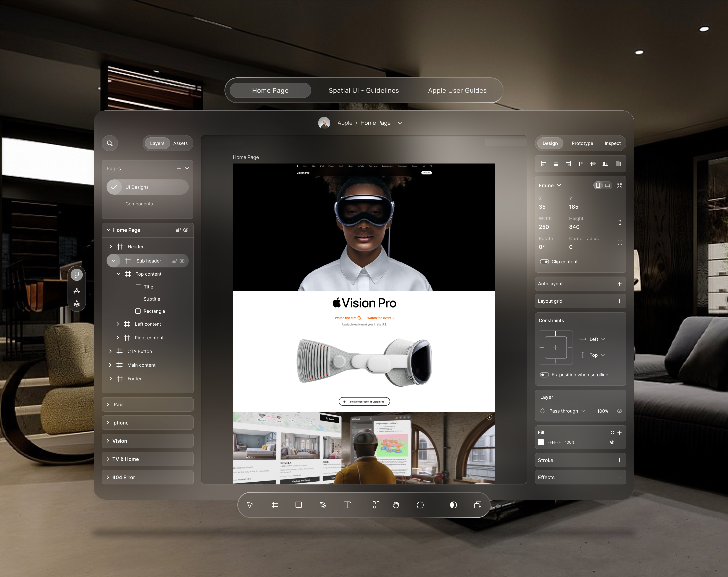Open search in the Layers panel

tap(109, 143)
